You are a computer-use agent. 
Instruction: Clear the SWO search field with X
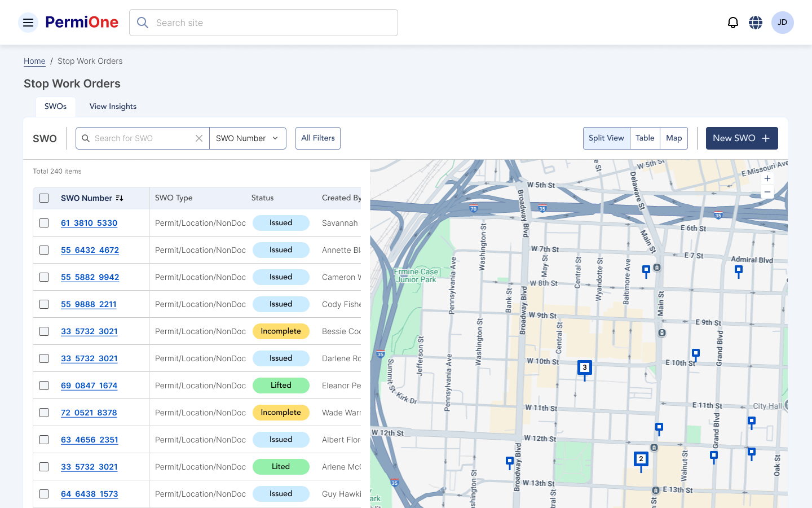pos(199,138)
